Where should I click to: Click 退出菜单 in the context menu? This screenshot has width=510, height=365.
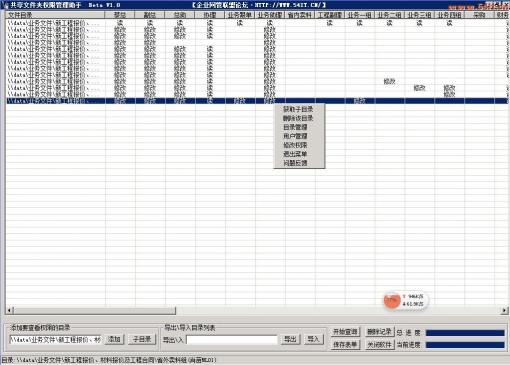click(x=295, y=154)
